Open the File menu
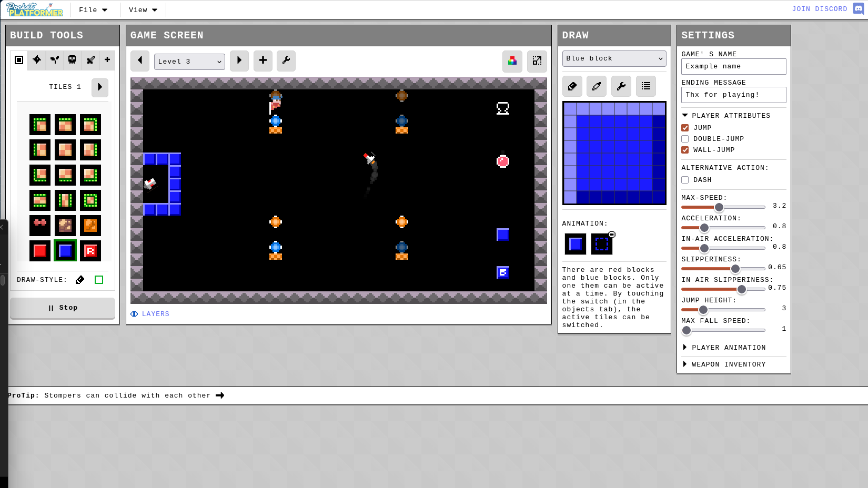868x488 pixels. 93,10
